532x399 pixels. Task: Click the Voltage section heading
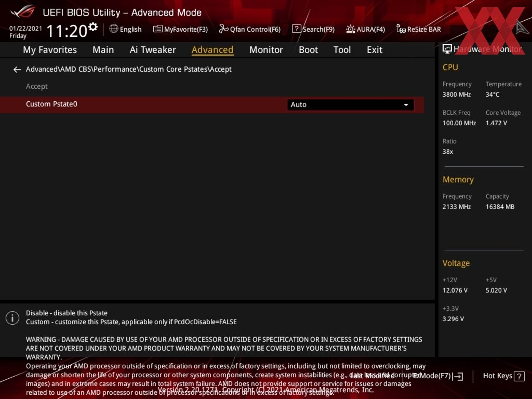pyautogui.click(x=456, y=263)
